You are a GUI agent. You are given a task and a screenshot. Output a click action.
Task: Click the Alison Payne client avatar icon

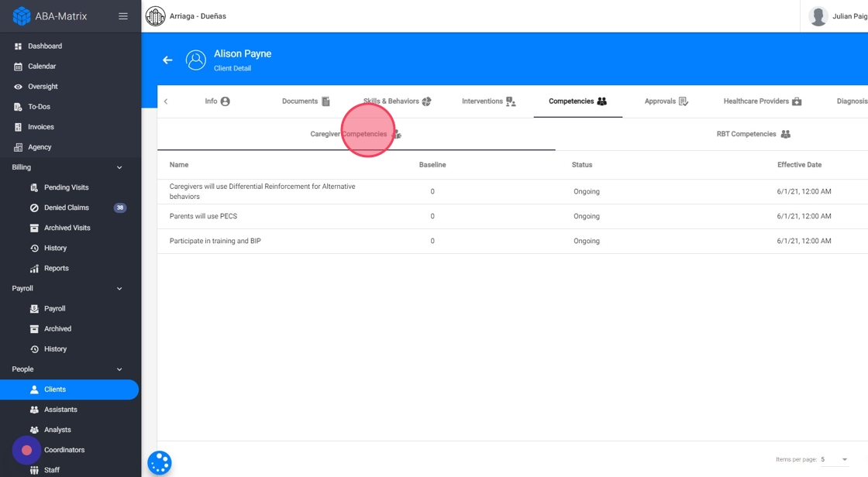tap(195, 60)
